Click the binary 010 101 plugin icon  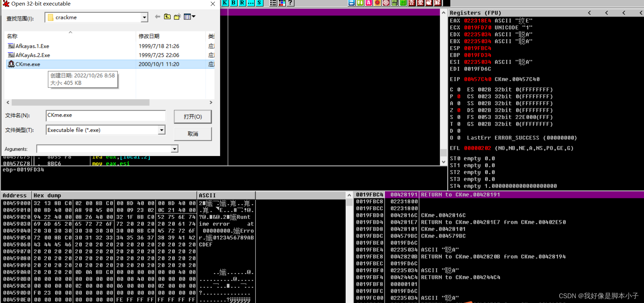point(395,3)
